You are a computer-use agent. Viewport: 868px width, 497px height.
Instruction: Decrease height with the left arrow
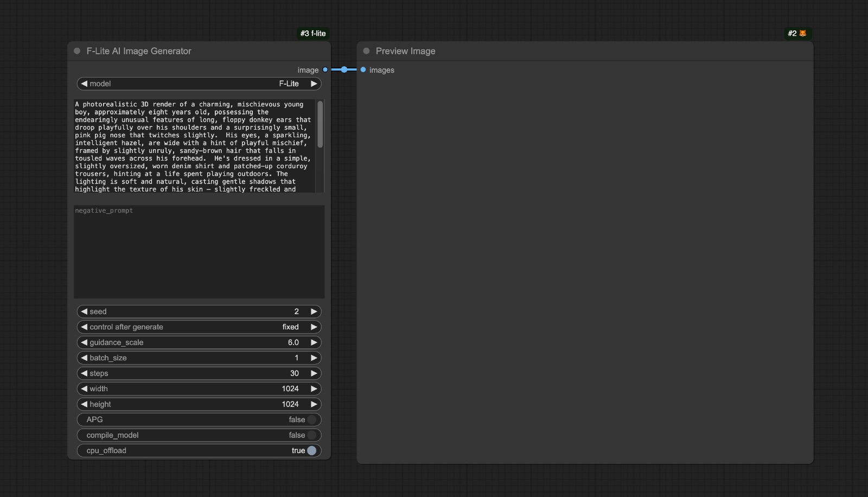[84, 404]
